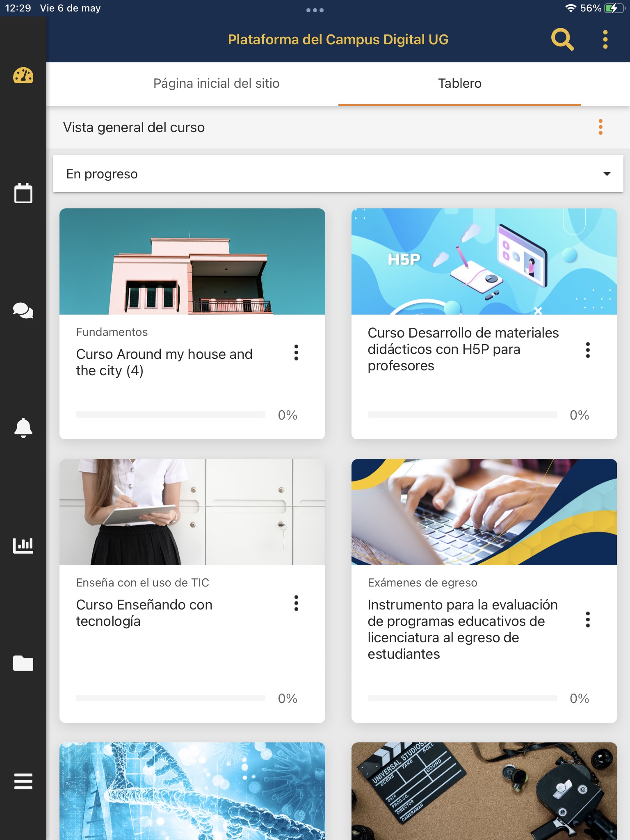
Task: Tap Exámenes de egreso category label
Action: [422, 582]
